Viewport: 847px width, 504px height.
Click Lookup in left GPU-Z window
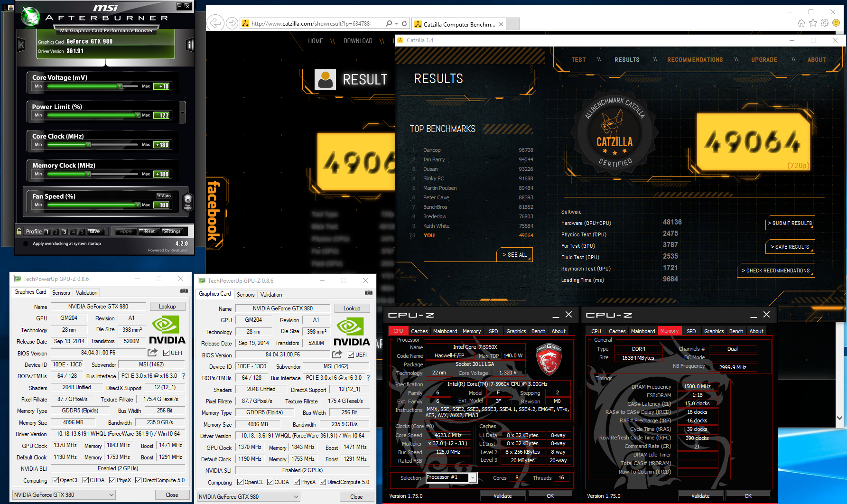point(167,307)
